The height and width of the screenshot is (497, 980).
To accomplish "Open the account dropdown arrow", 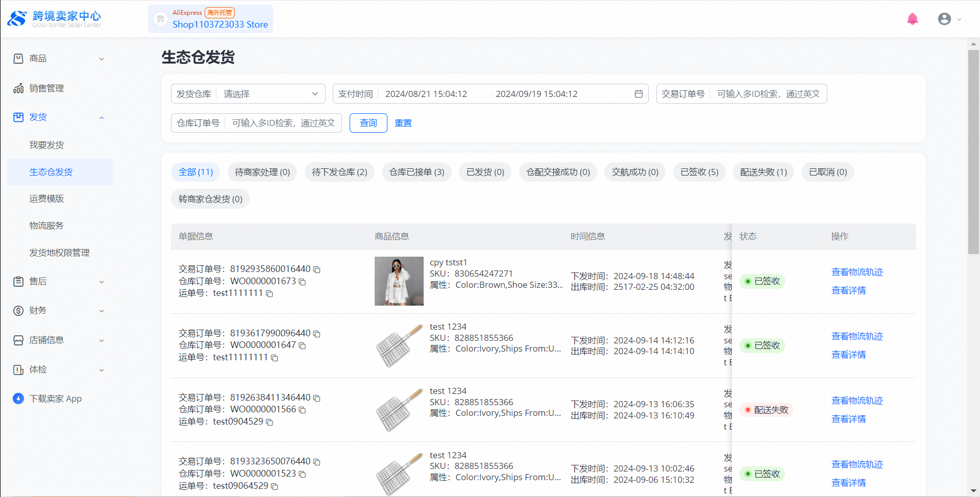I will tap(959, 19).
